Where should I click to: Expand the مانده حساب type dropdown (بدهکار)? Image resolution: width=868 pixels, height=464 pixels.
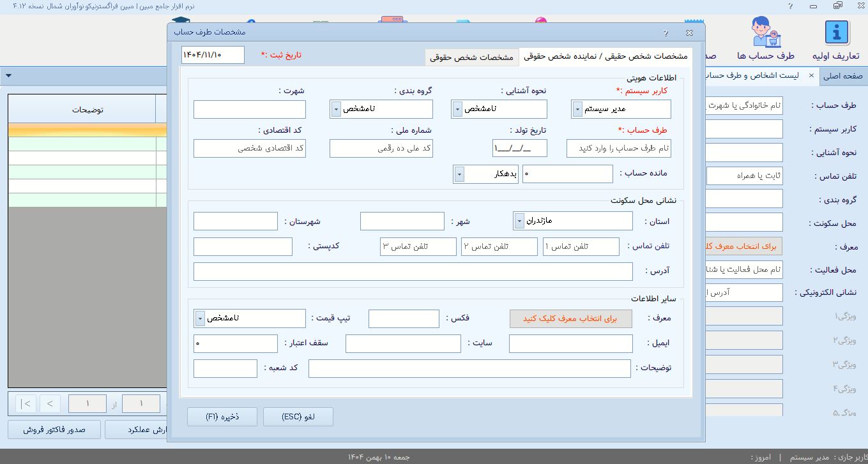point(459,174)
